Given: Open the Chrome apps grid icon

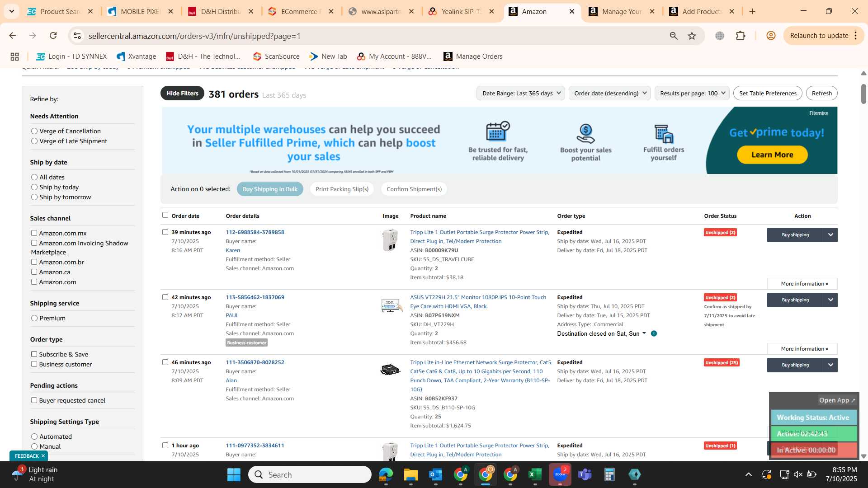Looking at the screenshot, I should pyautogui.click(x=14, y=56).
